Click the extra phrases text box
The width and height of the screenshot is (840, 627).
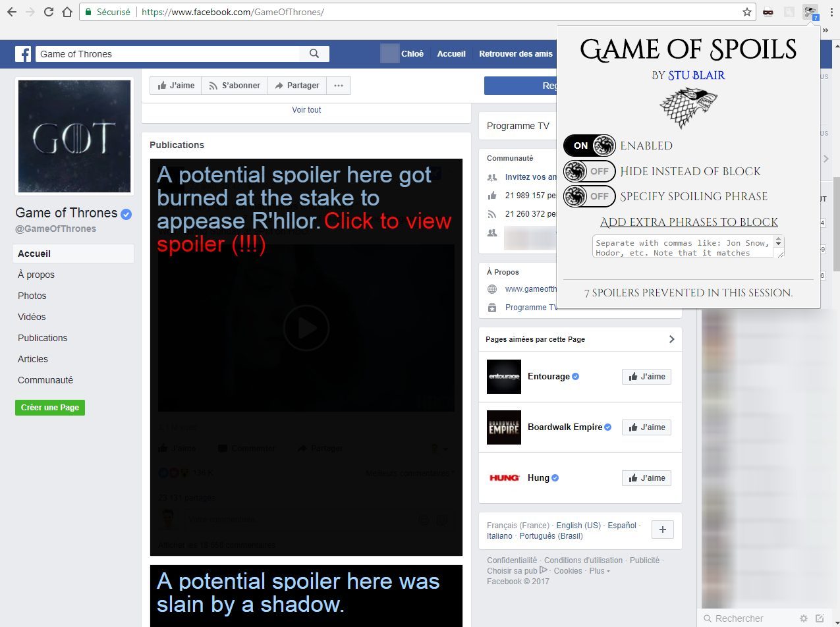coord(683,248)
